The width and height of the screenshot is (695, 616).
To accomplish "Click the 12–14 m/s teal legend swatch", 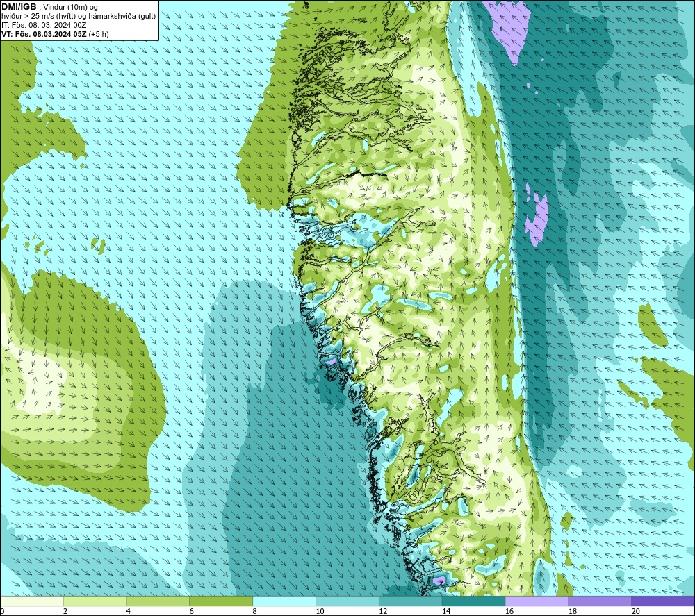I will pos(411,601).
